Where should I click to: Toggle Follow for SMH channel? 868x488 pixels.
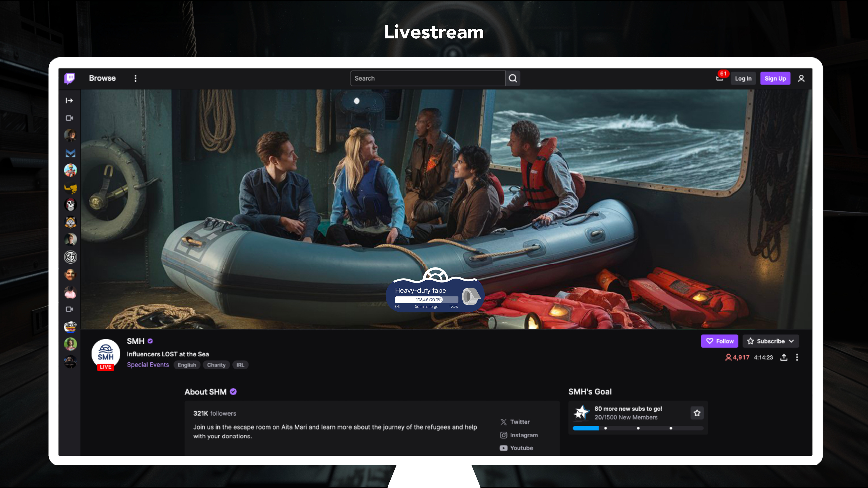coord(719,341)
